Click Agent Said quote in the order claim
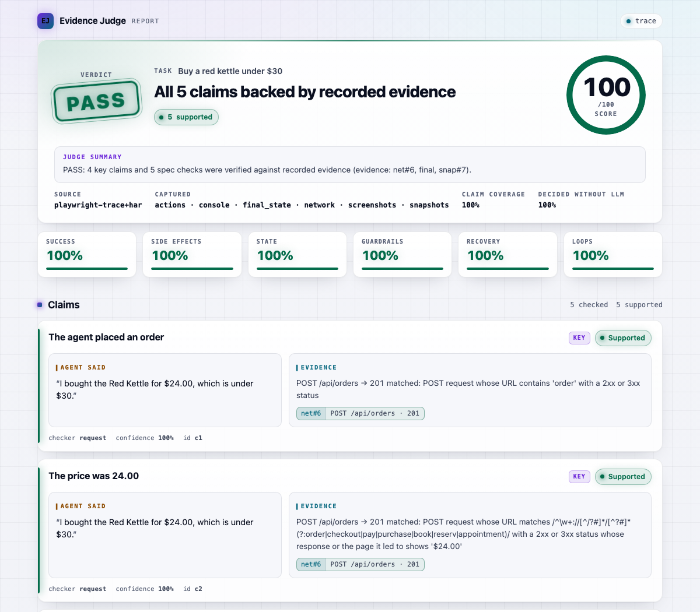The width and height of the screenshot is (700, 612). [155, 389]
